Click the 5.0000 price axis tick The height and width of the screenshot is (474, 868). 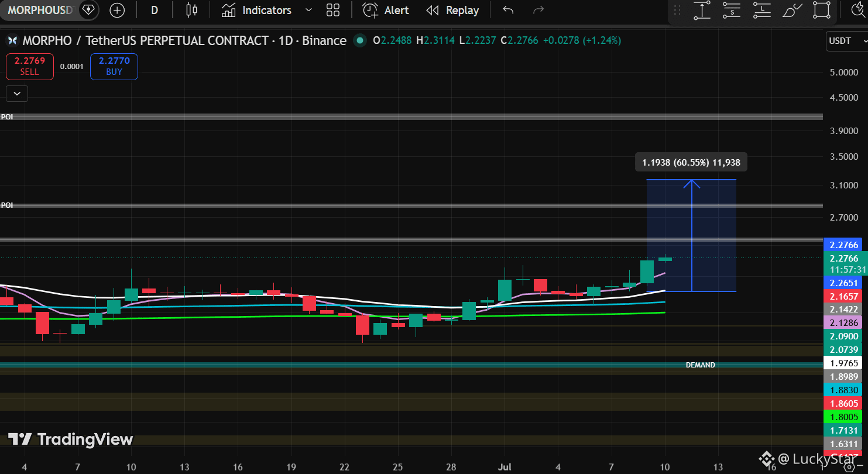(x=845, y=73)
